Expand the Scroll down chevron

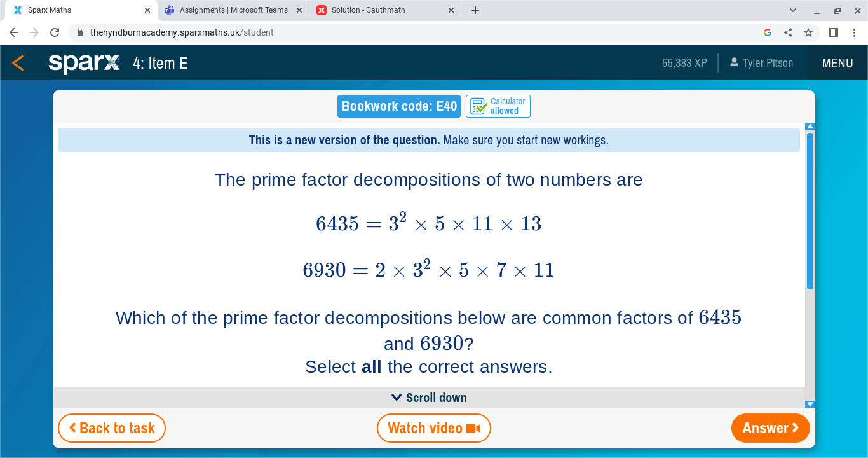click(x=395, y=397)
